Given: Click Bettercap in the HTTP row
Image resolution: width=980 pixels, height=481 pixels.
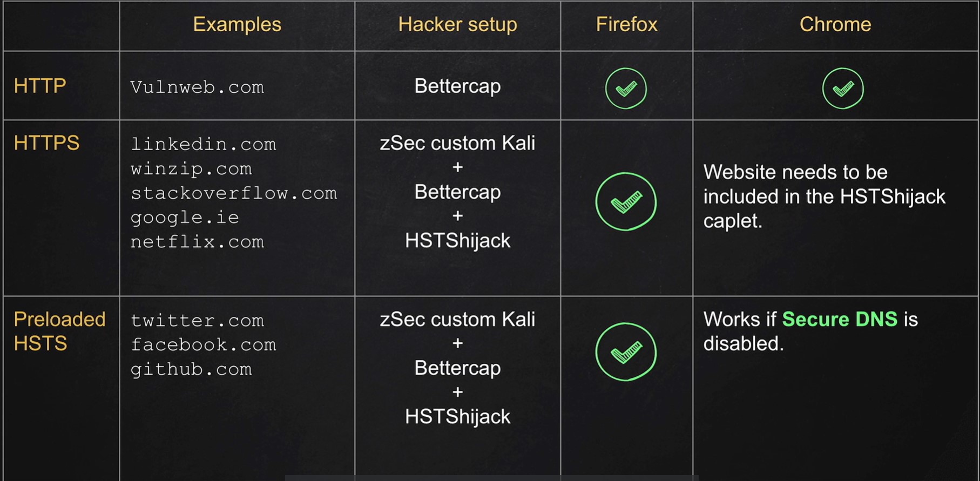Looking at the screenshot, I should [457, 86].
